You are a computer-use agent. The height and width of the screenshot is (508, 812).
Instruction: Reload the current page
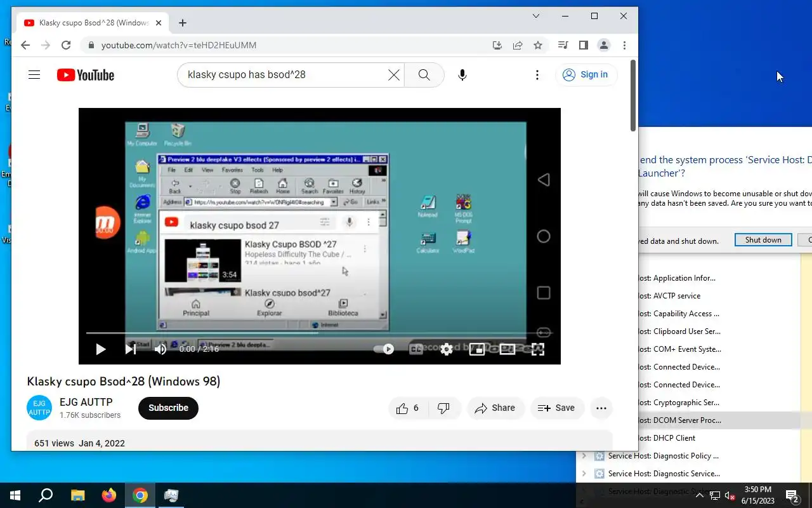tap(66, 45)
